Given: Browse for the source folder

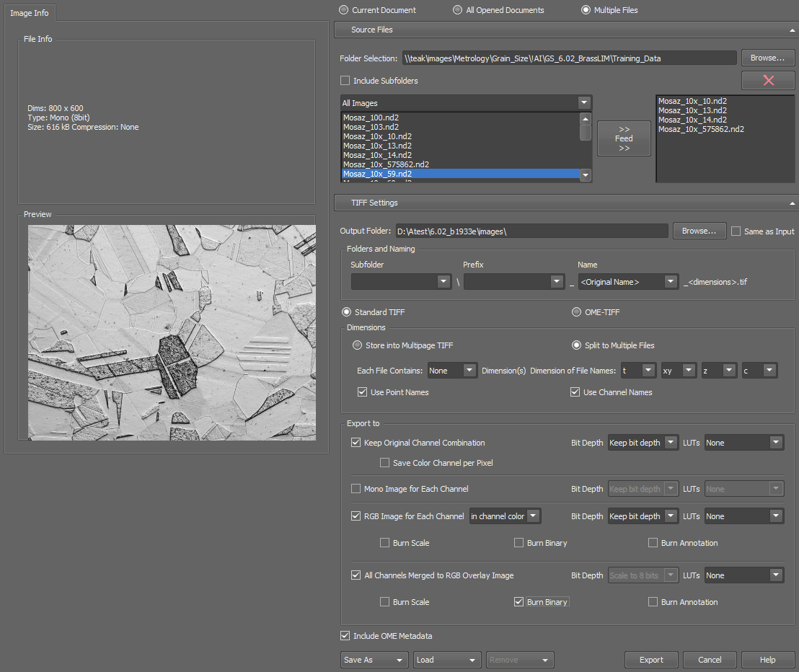Looking at the screenshot, I should click(x=767, y=58).
